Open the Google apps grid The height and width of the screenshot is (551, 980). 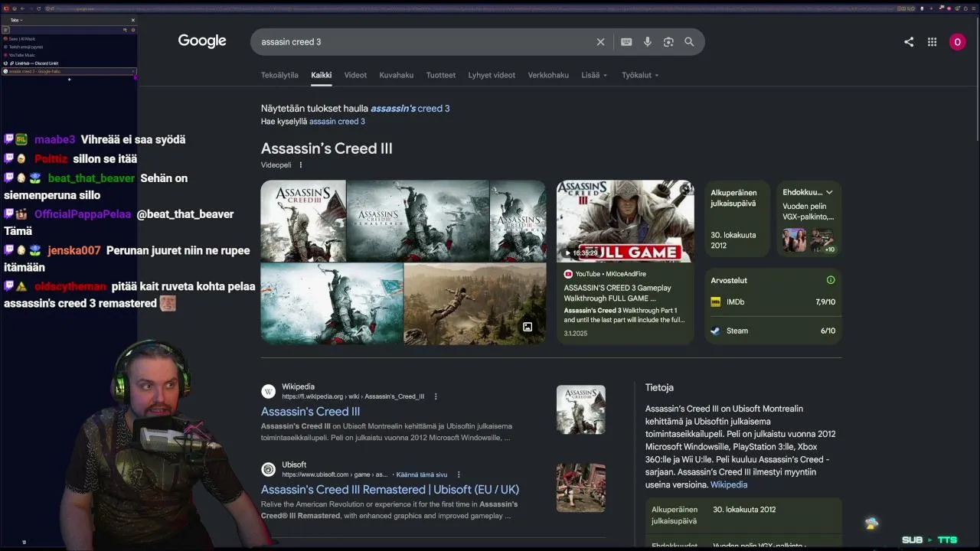(932, 42)
